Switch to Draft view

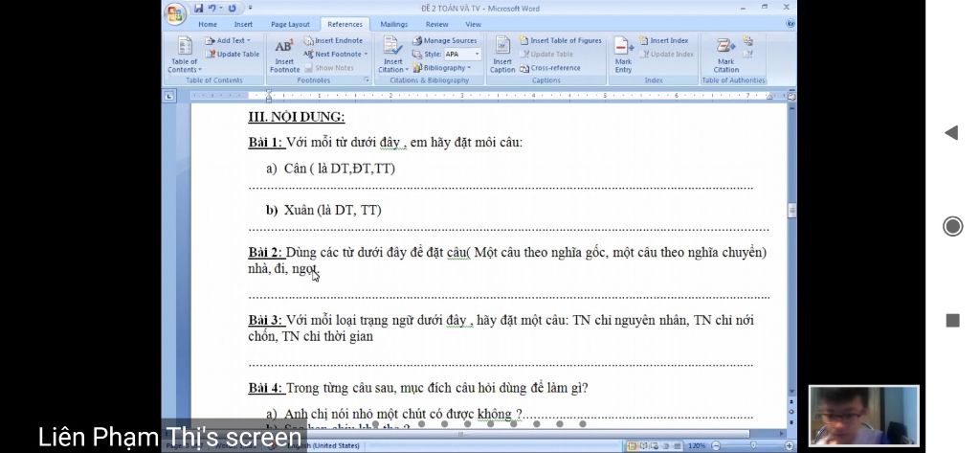click(x=678, y=445)
